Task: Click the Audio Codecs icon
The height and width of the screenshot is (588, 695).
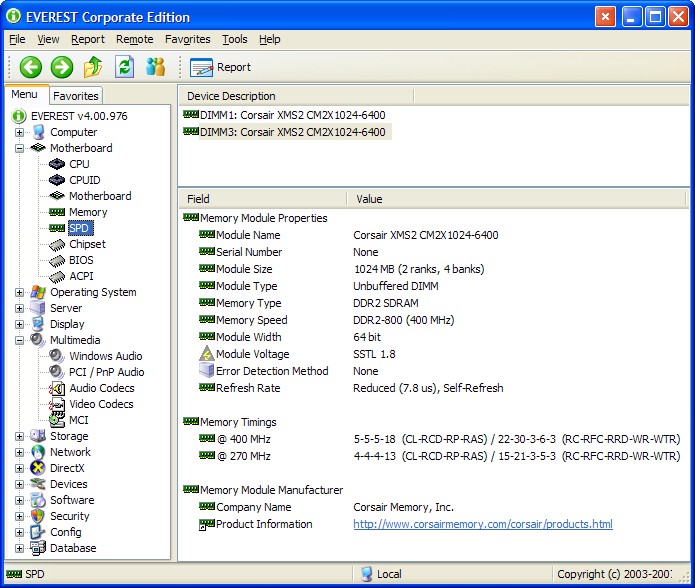Action: 57,388
